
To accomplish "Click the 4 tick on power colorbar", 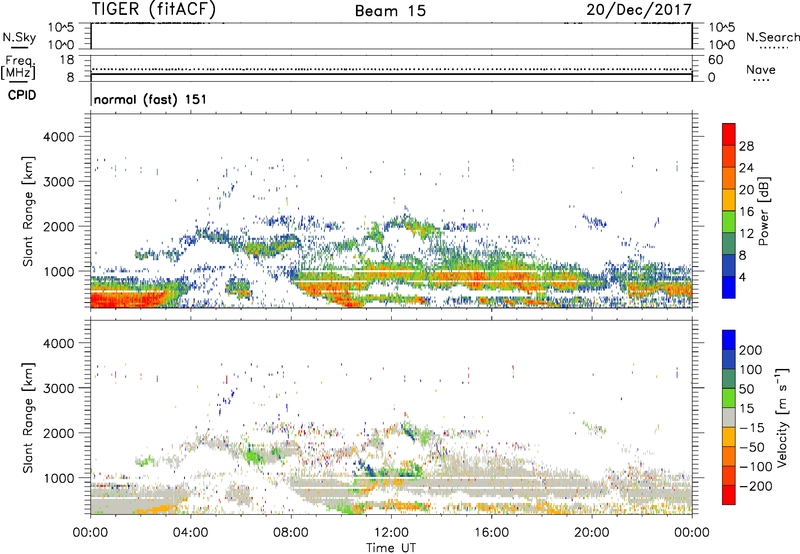I will tap(743, 277).
